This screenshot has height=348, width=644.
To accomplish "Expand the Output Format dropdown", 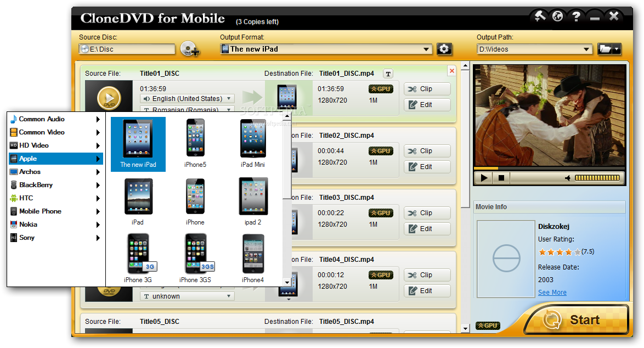I will 426,49.
